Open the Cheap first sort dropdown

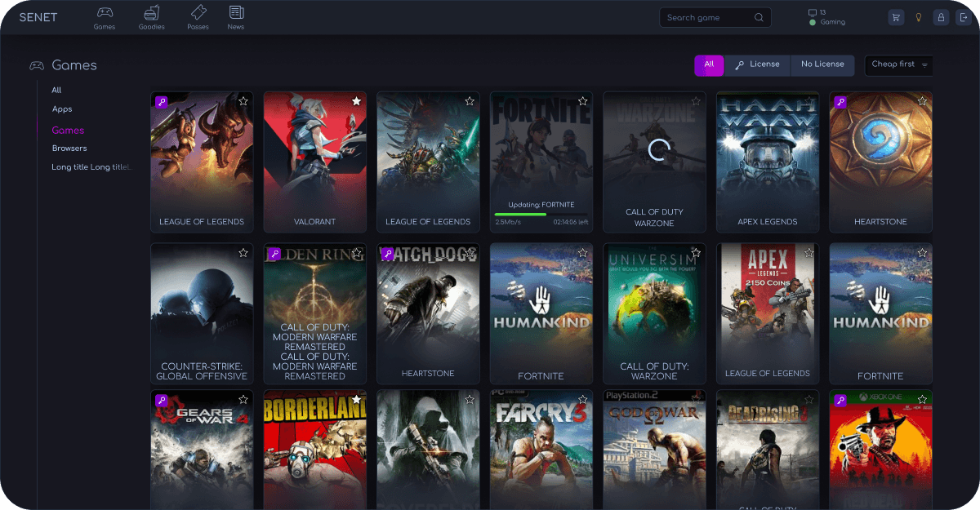click(899, 65)
